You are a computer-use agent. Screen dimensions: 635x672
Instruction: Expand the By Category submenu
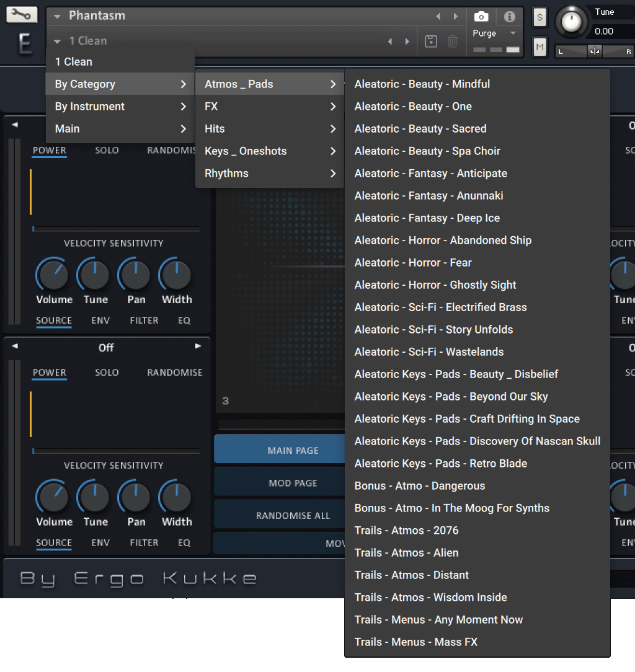(x=120, y=84)
